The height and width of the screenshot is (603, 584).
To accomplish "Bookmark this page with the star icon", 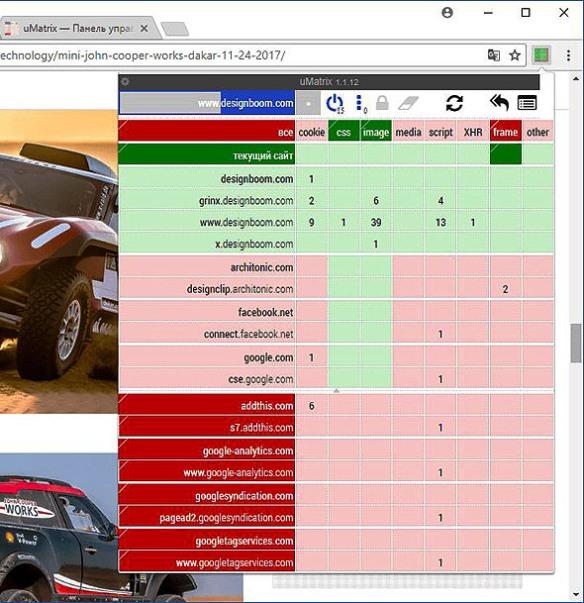I will click(515, 55).
